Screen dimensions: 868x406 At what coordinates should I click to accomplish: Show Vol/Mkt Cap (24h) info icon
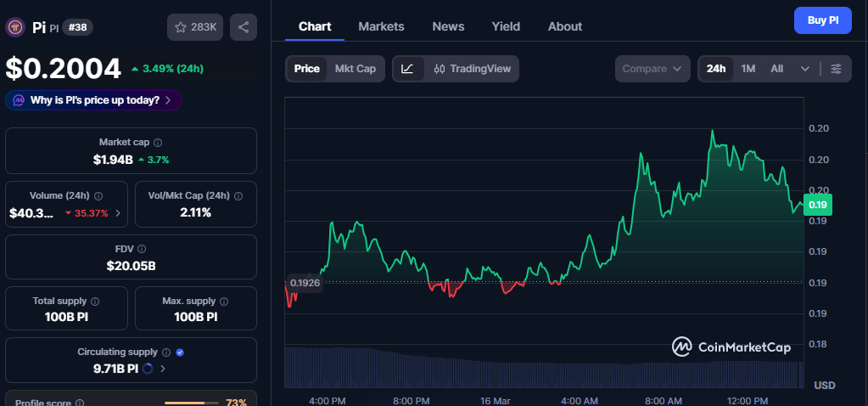[x=238, y=196]
